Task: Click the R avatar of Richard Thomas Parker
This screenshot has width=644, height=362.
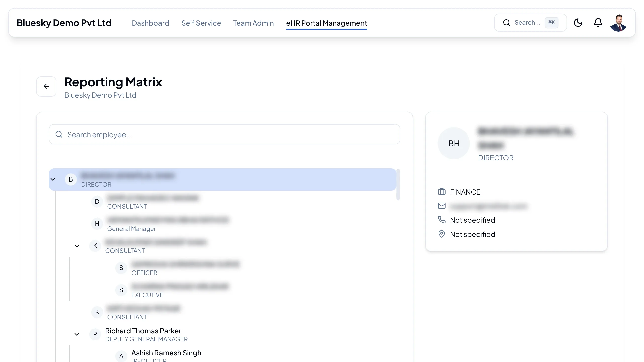Action: click(x=95, y=334)
